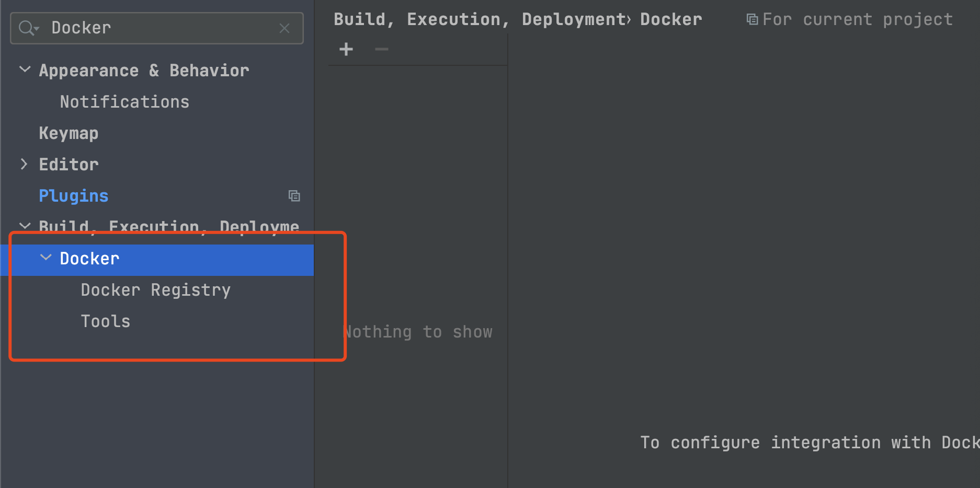This screenshot has width=980, height=488.
Task: Select Docker Registry settings item
Action: click(155, 290)
